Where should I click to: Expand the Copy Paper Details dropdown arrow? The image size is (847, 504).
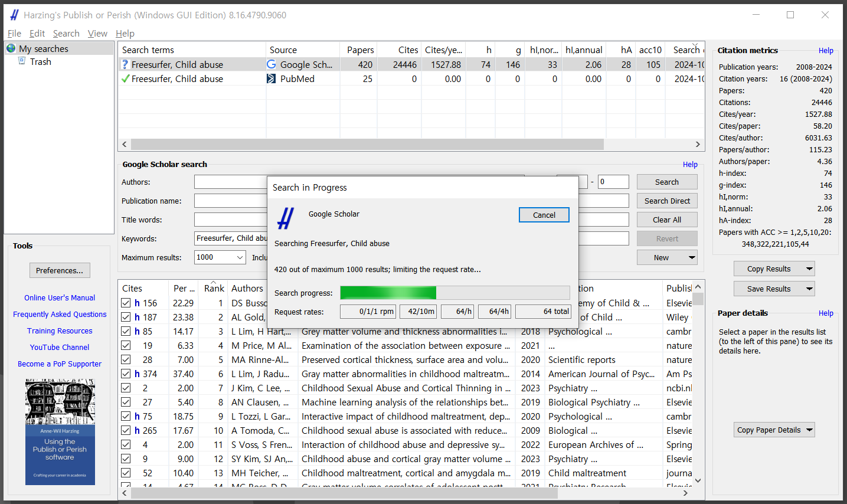pos(809,430)
